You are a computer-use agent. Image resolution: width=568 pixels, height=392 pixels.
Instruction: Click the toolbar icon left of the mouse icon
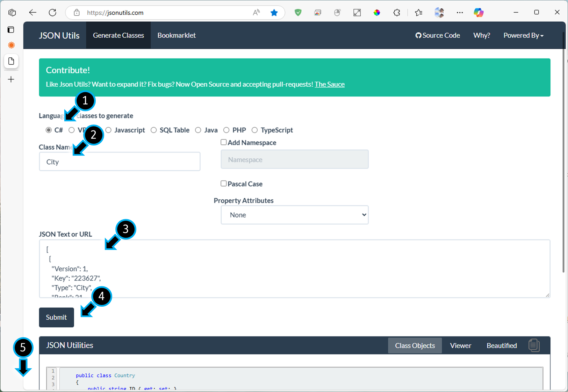317,13
